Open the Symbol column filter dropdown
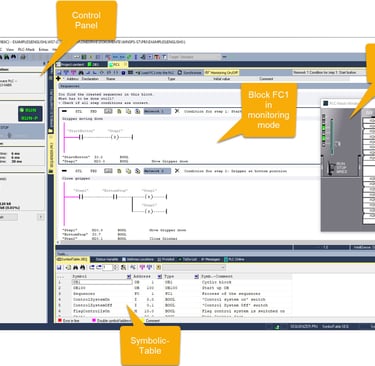The height and width of the screenshot is (366, 375). coord(129,276)
